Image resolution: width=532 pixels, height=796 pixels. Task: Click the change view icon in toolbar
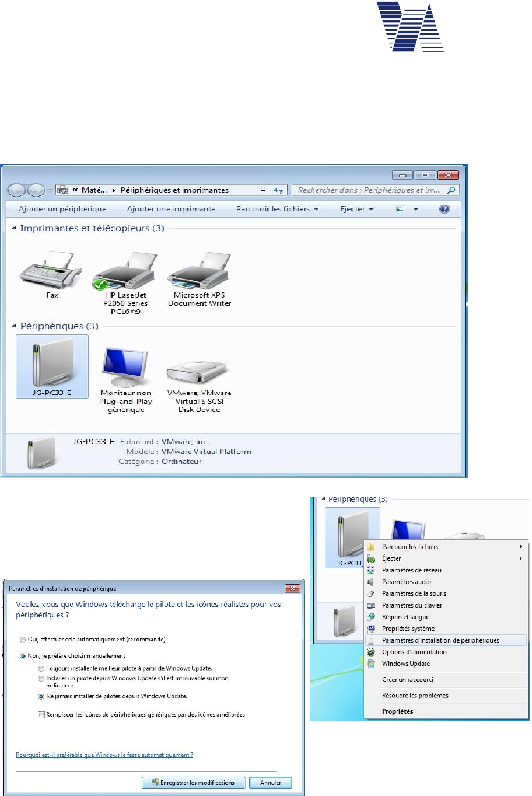(x=401, y=209)
